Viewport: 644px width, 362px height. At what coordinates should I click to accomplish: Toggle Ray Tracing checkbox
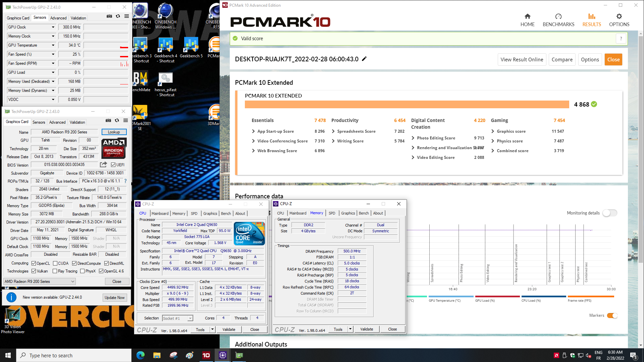click(55, 271)
